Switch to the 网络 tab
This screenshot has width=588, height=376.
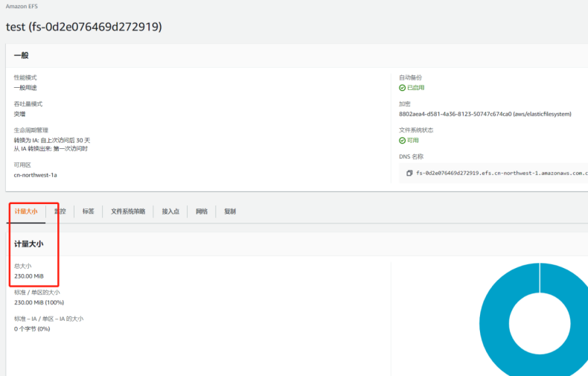pyautogui.click(x=202, y=211)
